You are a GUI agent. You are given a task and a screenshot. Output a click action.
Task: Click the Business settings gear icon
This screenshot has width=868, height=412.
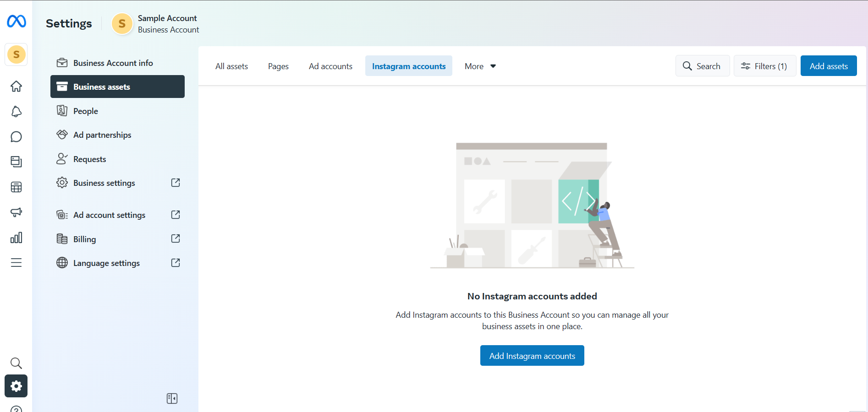point(62,183)
